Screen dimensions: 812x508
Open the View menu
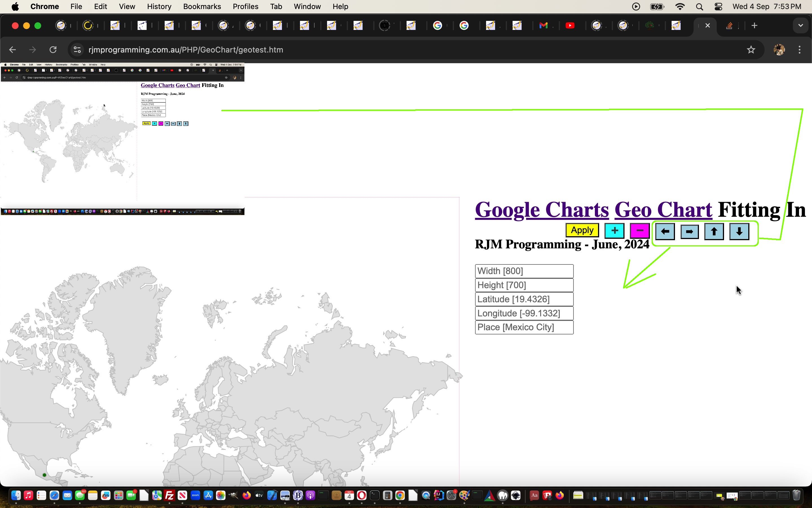click(127, 6)
